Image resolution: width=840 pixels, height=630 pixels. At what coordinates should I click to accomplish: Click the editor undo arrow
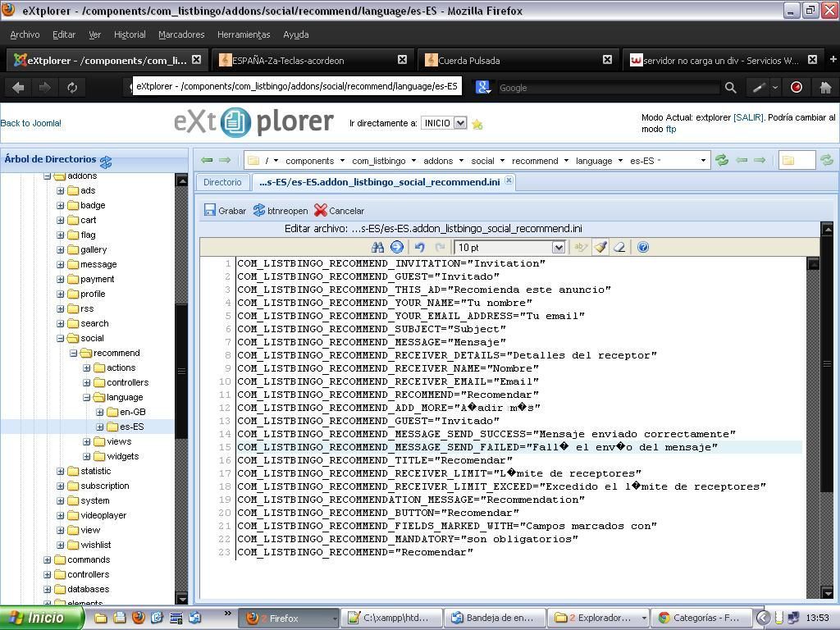point(420,247)
